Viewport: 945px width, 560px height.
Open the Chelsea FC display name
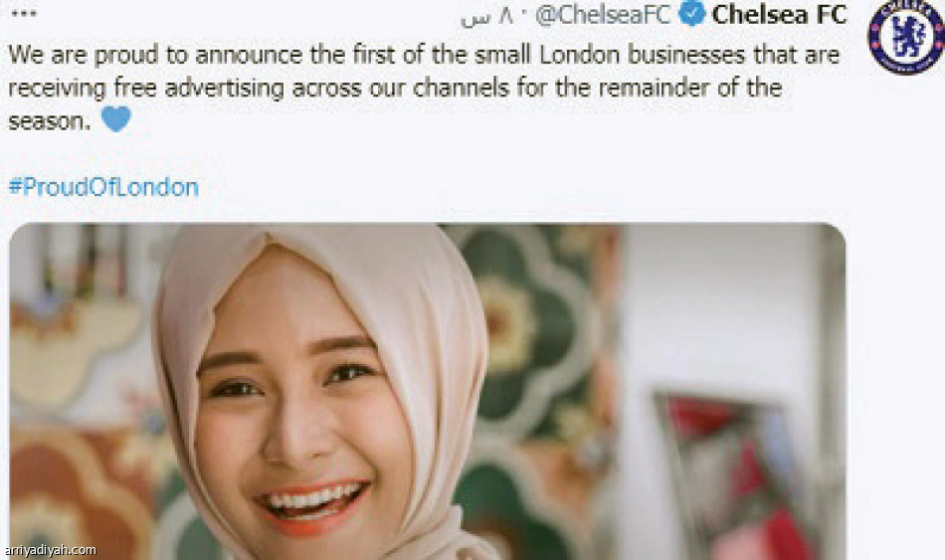tap(779, 15)
